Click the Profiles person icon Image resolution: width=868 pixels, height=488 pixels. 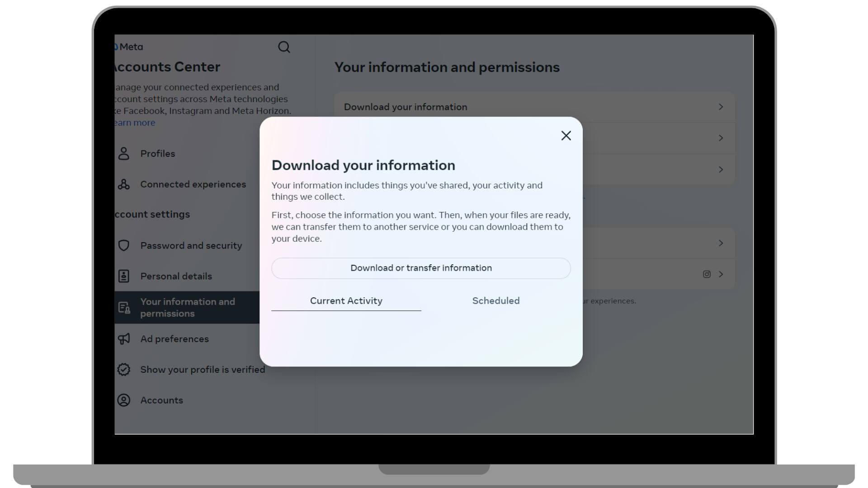pos(124,154)
